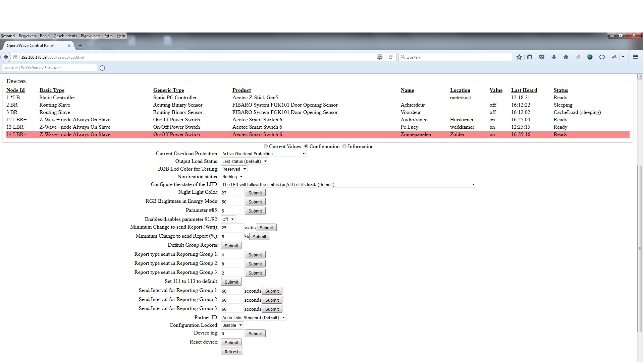644x362 pixels.
Task: Expand the Current Overload Protection dropdown
Action: click(263, 154)
